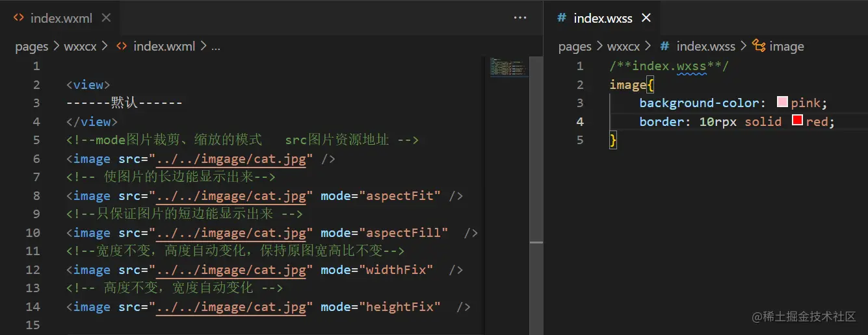Click line number 4 in index.wxss
The height and width of the screenshot is (335, 868).
point(579,121)
